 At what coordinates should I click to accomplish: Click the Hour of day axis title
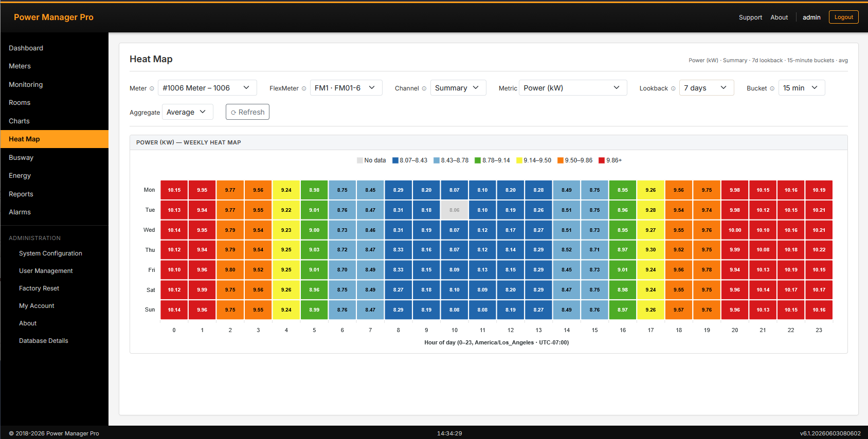(x=496, y=342)
